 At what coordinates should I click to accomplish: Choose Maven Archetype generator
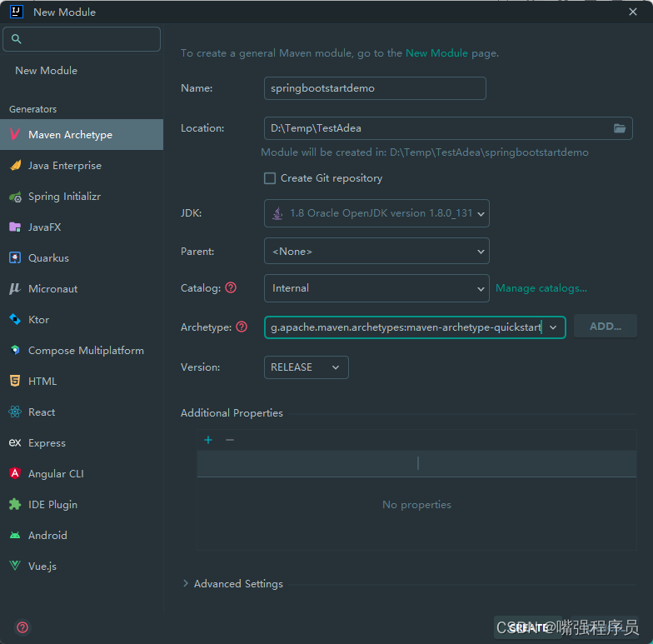pos(82,135)
